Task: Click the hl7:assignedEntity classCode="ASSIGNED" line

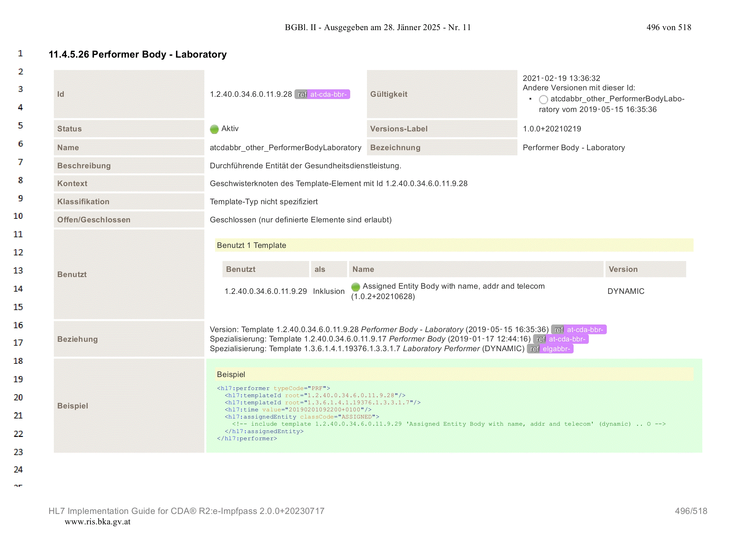Action: (302, 417)
